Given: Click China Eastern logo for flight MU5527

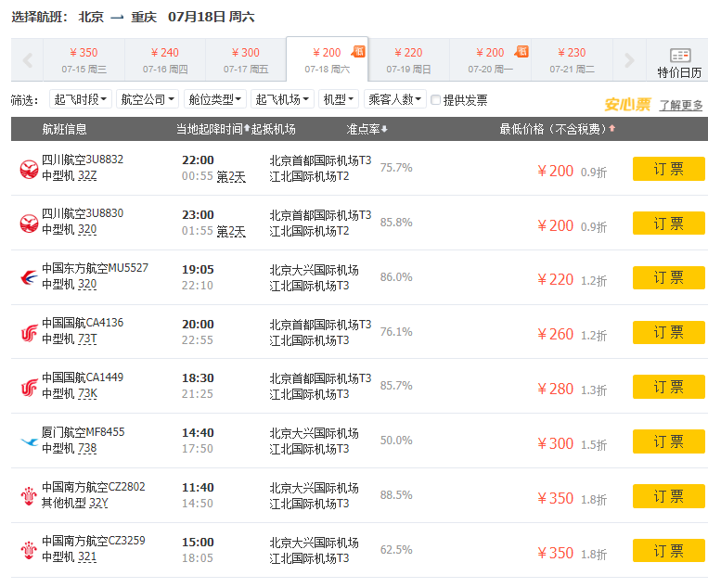Looking at the screenshot, I should pyautogui.click(x=29, y=277).
